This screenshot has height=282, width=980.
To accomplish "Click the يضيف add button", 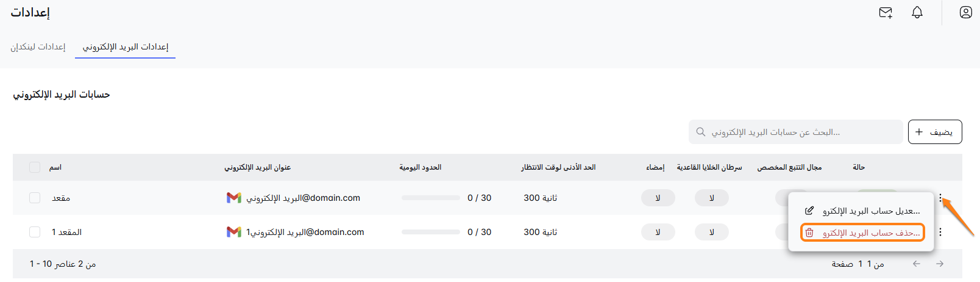I will coord(935,132).
